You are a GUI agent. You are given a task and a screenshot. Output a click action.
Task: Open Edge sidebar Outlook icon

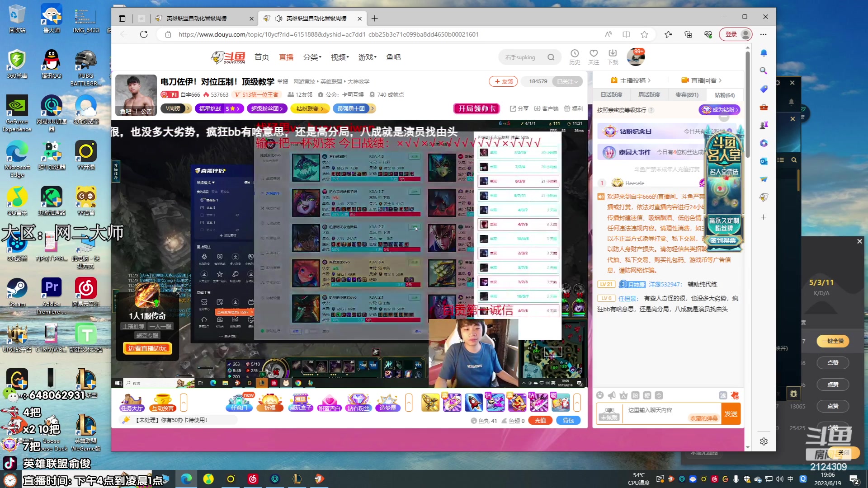click(x=764, y=161)
